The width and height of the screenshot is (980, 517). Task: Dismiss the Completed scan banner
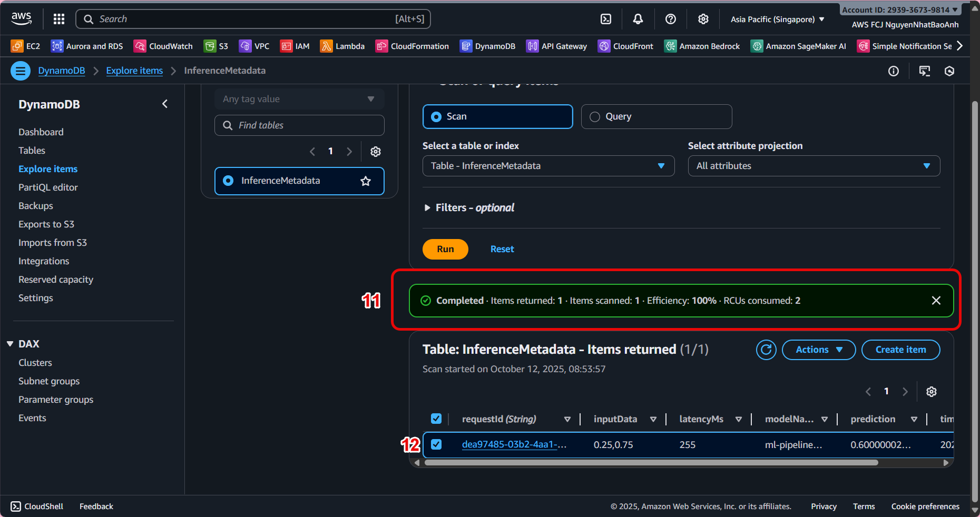coord(936,301)
